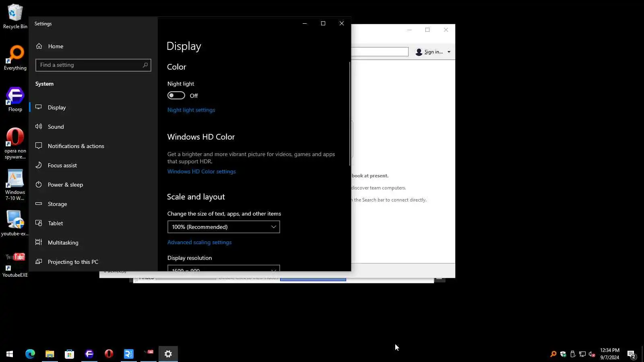Open Night light settings link
Viewport: 644px width, 362px height.
click(191, 110)
